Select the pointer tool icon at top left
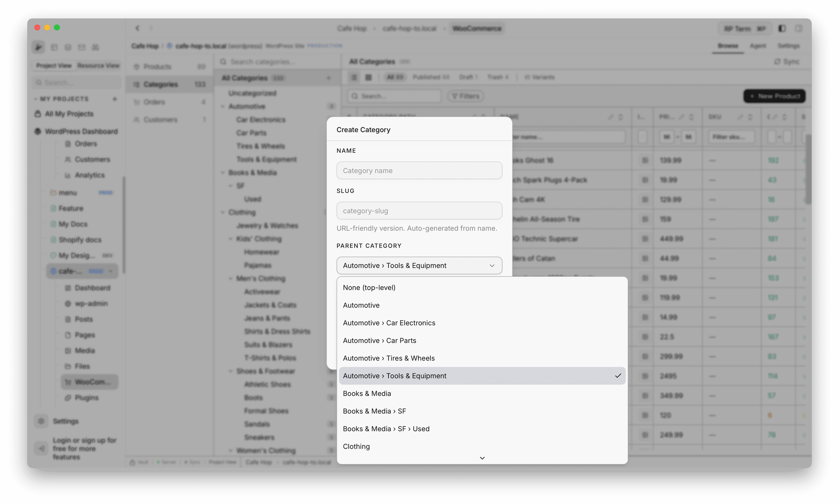This screenshot has width=839, height=504. pyautogui.click(x=39, y=47)
